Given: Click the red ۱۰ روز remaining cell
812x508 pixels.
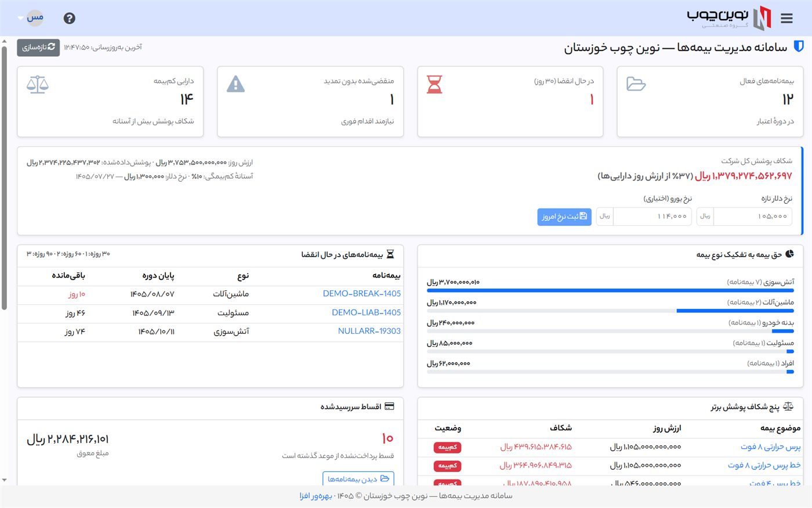Looking at the screenshot, I should tap(77, 294).
